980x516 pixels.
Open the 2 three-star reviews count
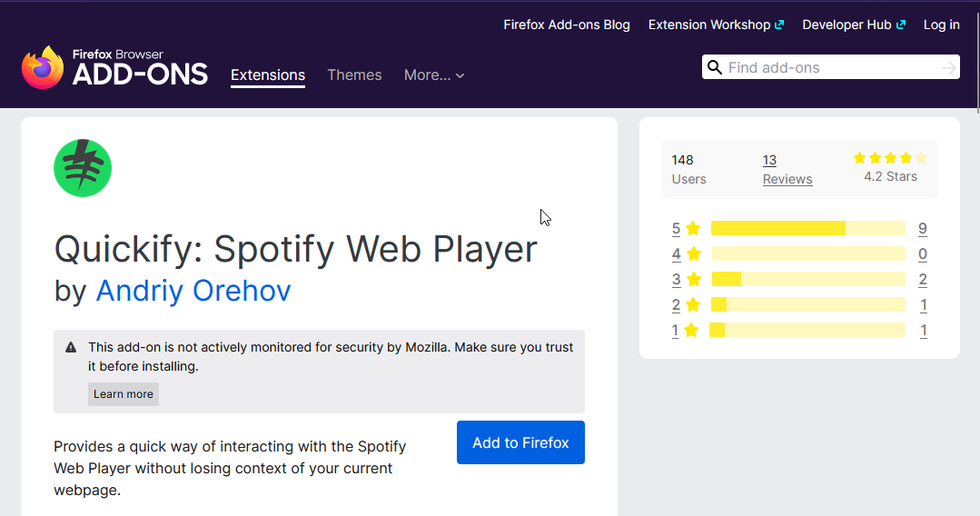click(x=923, y=280)
